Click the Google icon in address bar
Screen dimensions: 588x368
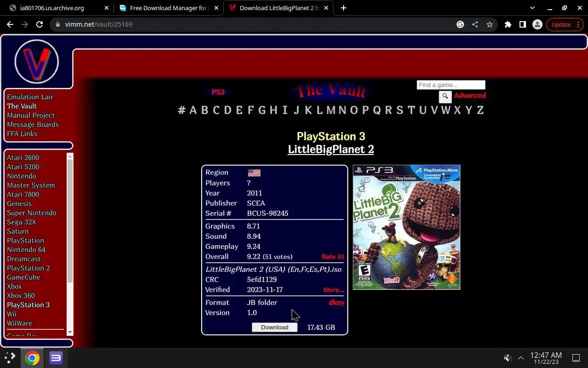click(x=460, y=24)
